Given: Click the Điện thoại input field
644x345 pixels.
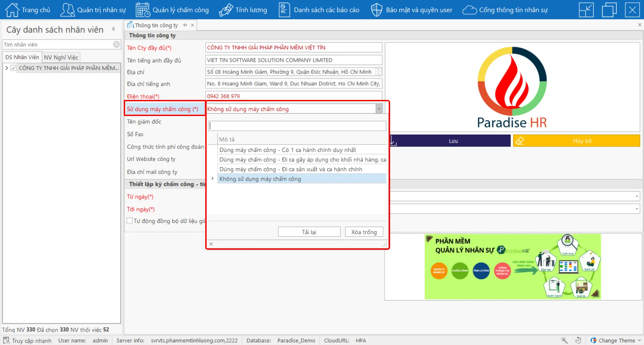Looking at the screenshot, I should tap(293, 96).
